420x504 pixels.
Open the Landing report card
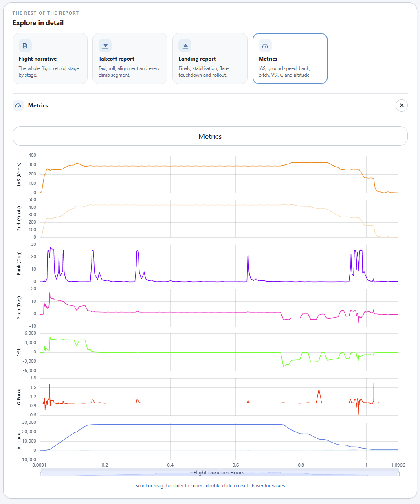(x=210, y=59)
